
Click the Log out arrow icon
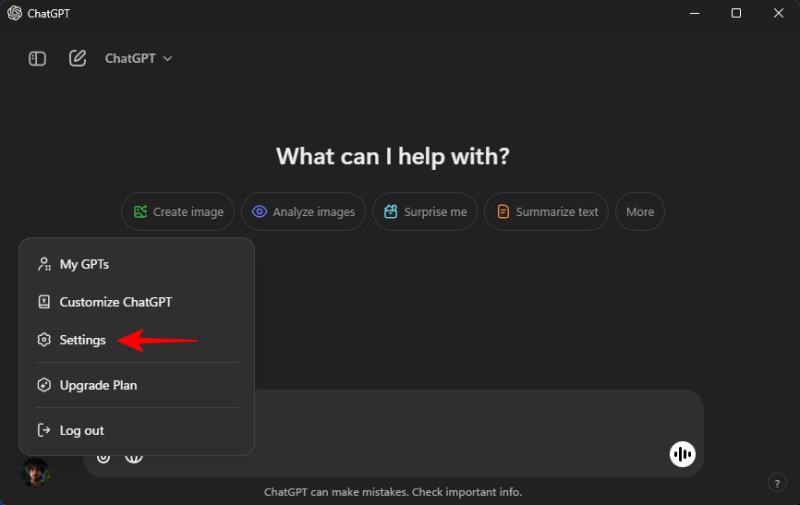(x=44, y=431)
